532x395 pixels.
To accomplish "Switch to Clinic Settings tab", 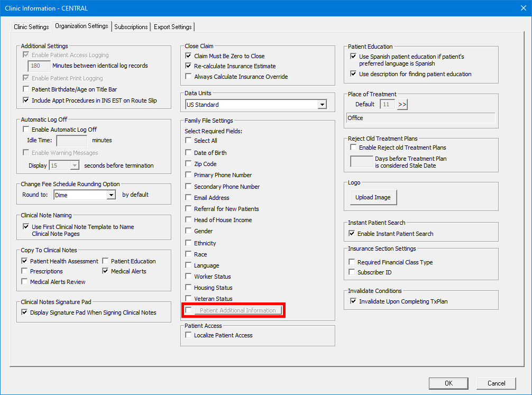I will pos(31,27).
